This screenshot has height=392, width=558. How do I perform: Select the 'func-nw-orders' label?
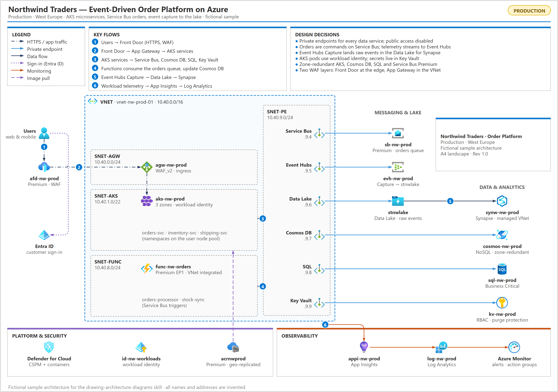(x=173, y=267)
